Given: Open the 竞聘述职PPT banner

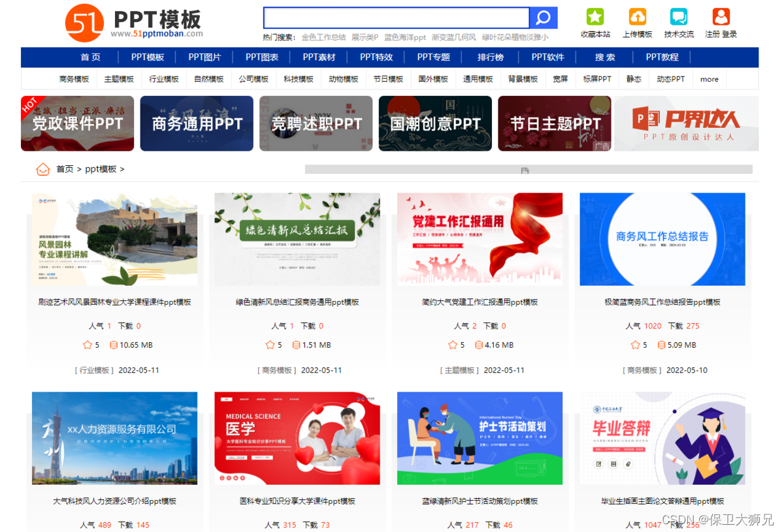Looking at the screenshot, I should tap(316, 123).
